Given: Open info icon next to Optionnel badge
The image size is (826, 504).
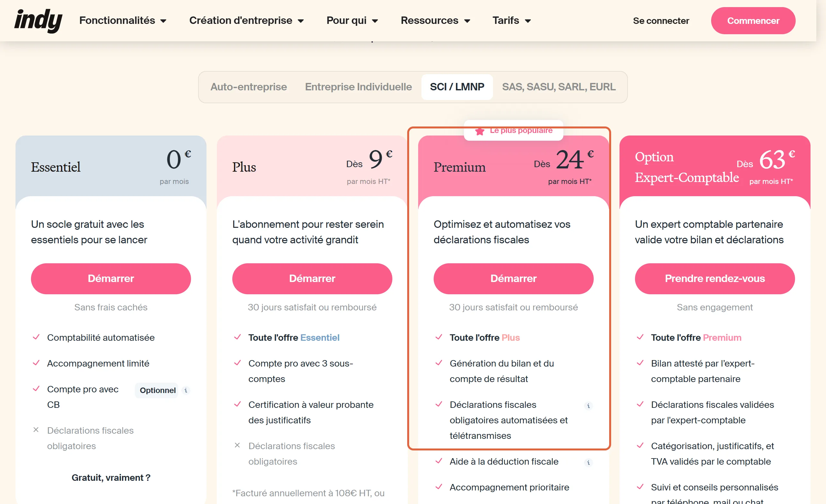Looking at the screenshot, I should tap(186, 390).
